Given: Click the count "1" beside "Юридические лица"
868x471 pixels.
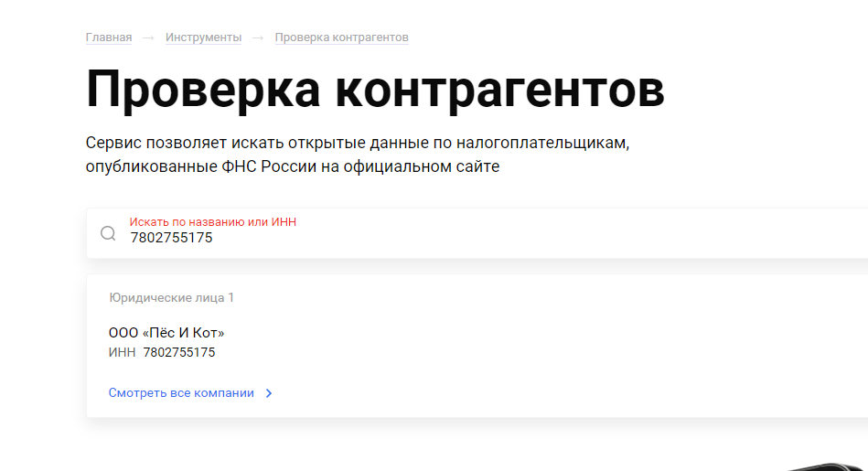Looking at the screenshot, I should pos(231,298).
